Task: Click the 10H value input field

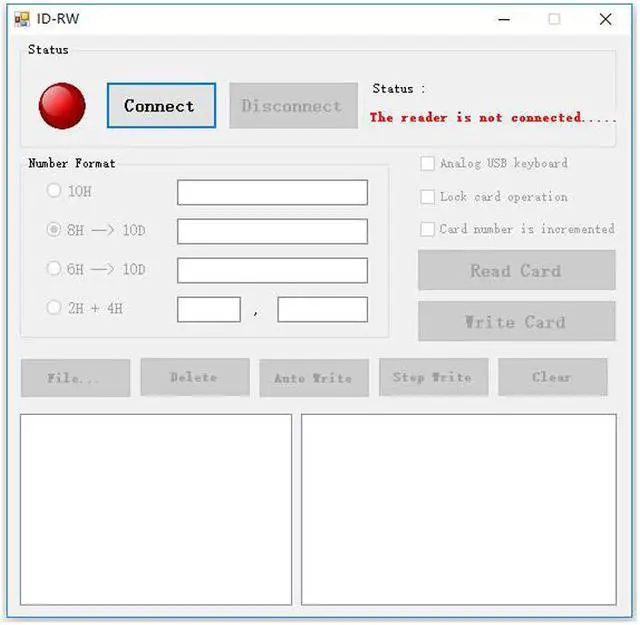Action: [x=272, y=192]
